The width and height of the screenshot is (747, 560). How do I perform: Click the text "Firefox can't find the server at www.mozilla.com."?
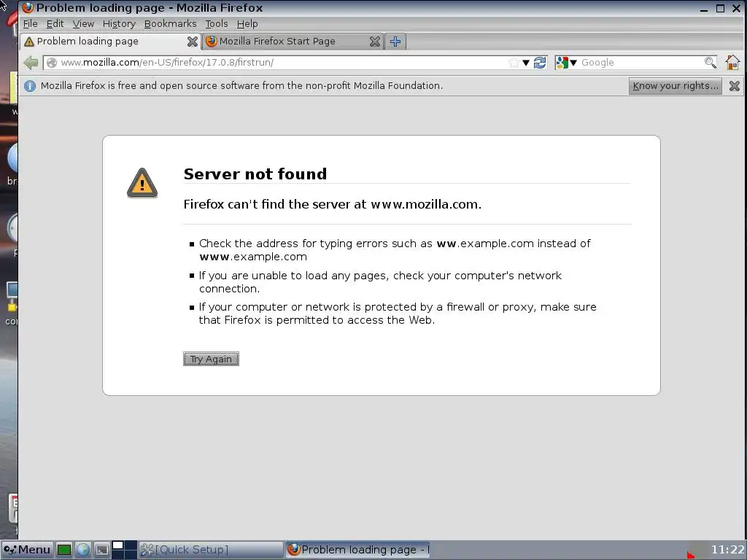[x=333, y=204]
